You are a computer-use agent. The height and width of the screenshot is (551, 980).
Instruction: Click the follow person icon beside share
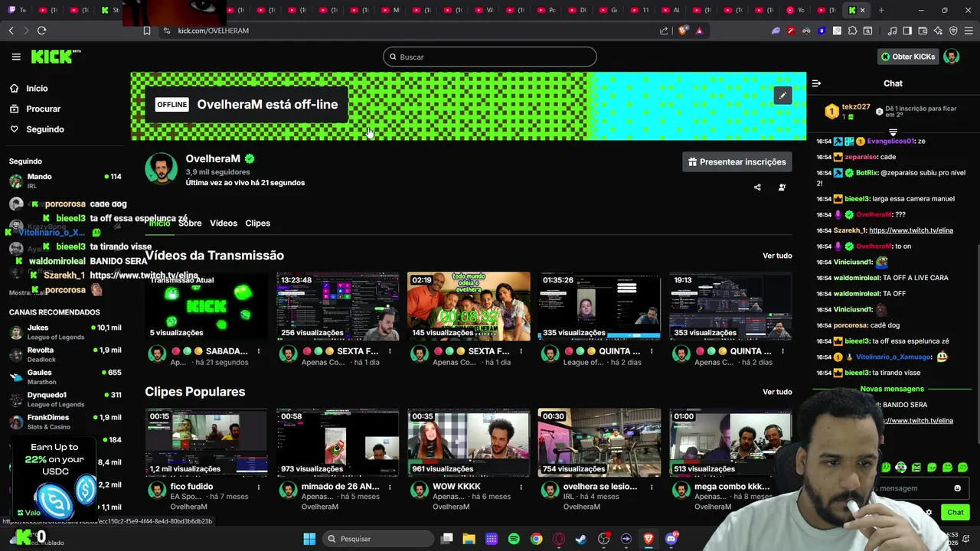(782, 187)
